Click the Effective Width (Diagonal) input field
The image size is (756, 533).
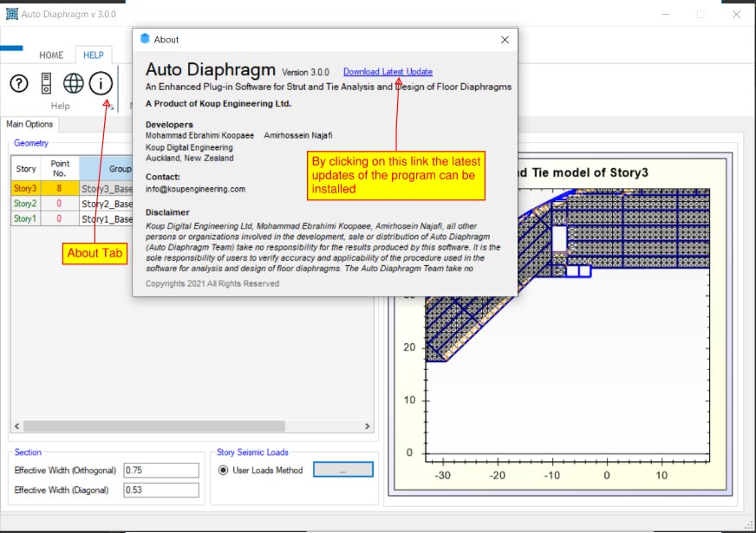(161, 491)
